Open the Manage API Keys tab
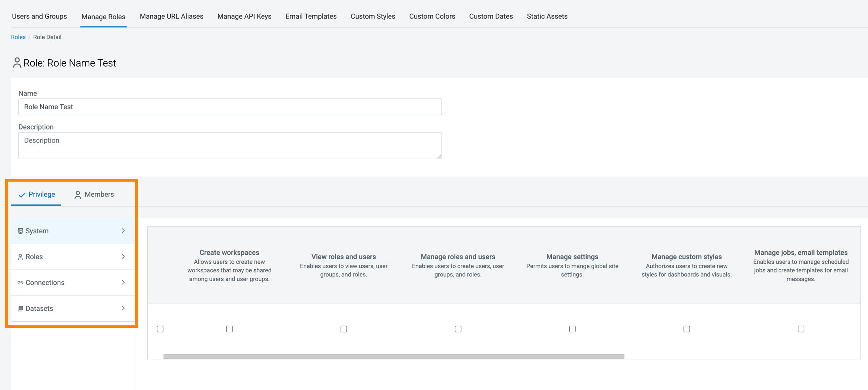The height and width of the screenshot is (390, 868). click(x=244, y=16)
